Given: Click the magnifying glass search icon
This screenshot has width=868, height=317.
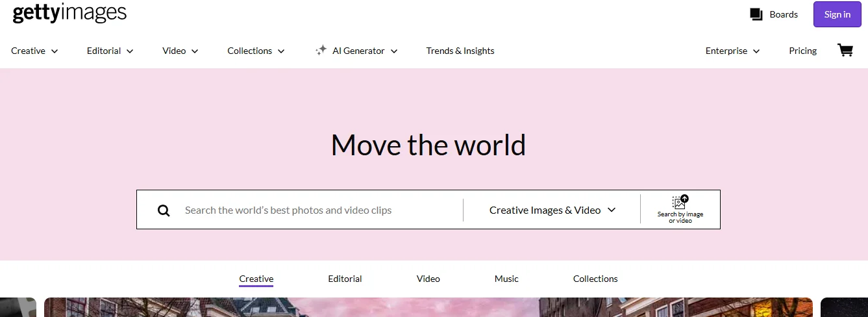Looking at the screenshot, I should (164, 210).
